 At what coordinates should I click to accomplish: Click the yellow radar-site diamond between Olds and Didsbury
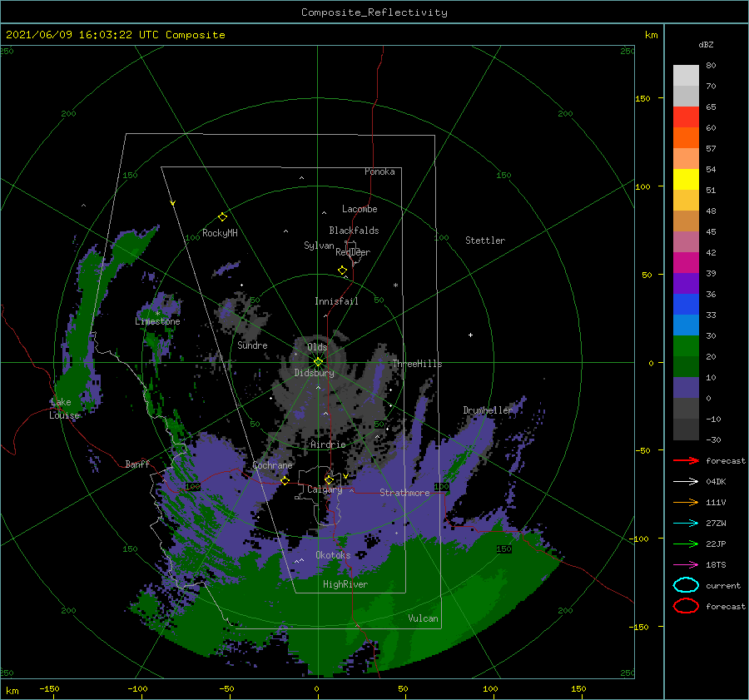coord(318,362)
